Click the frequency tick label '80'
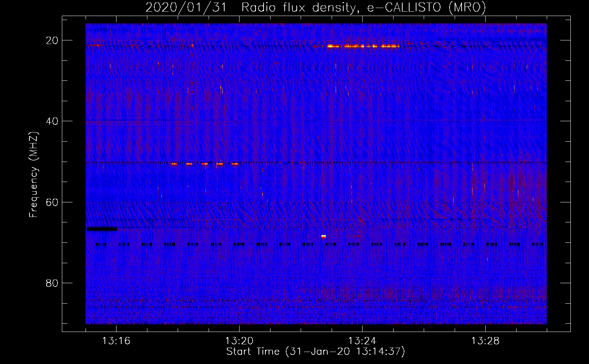 pos(52,283)
